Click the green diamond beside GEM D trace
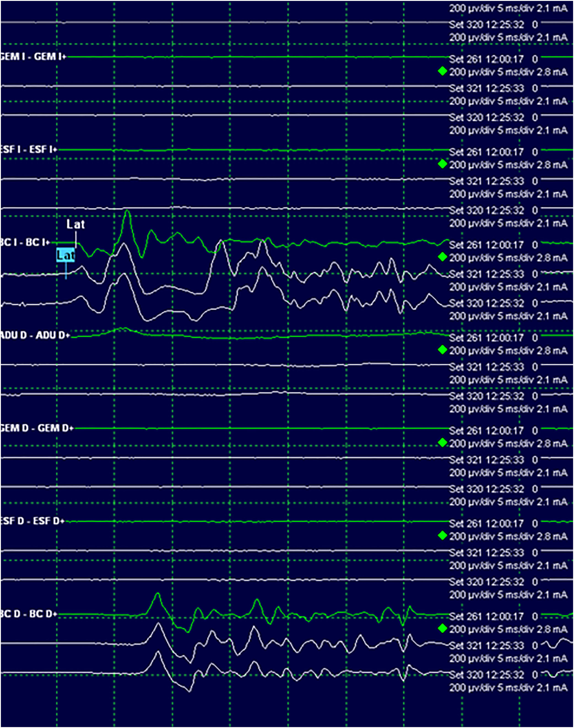 coord(442,443)
